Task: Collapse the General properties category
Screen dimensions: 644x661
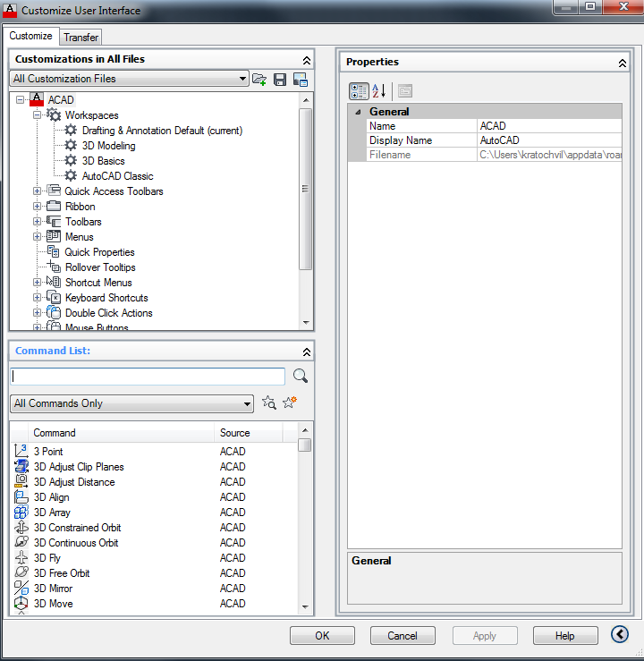Action: (x=358, y=112)
